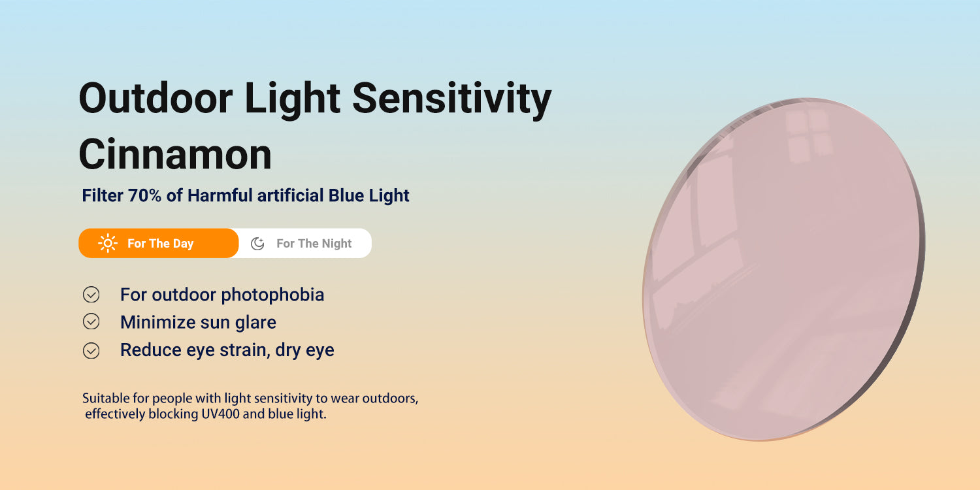Click the "UV400" word in the description

pyautogui.click(x=222, y=414)
